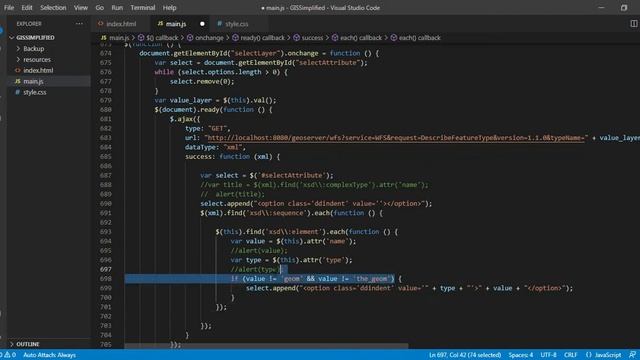Image resolution: width=640 pixels, height=360 pixels.
Task: Click the 'selectLayer' string on line 674
Action: point(255,53)
